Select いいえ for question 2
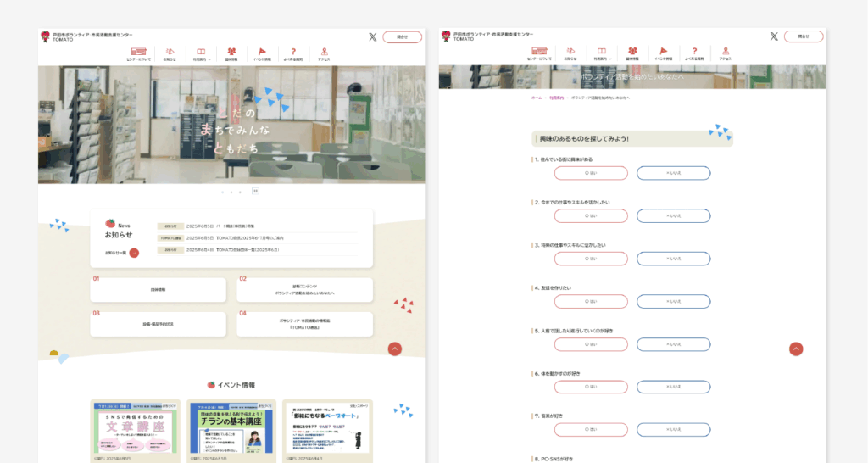 [x=673, y=216]
